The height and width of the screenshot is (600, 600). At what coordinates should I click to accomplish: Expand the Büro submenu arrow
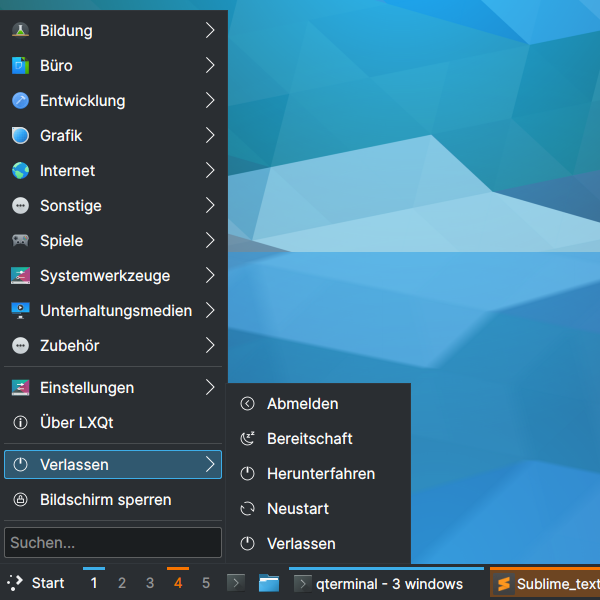210,65
